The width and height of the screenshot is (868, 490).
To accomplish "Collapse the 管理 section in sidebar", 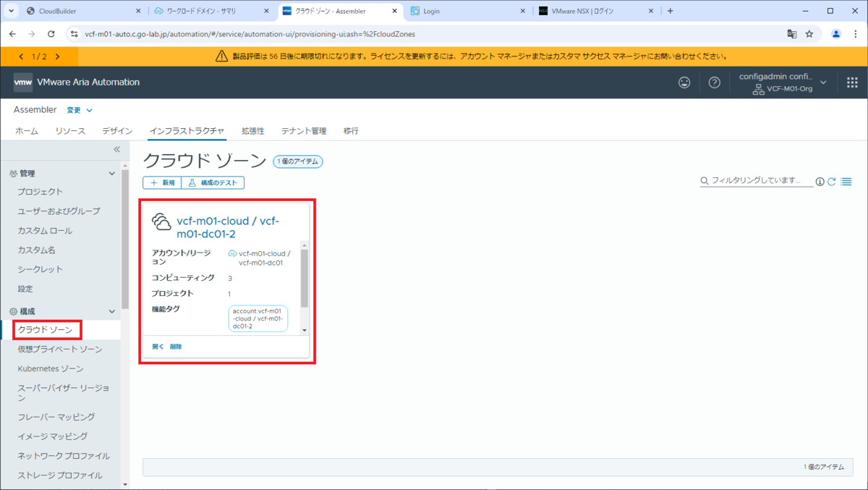I will [x=111, y=174].
